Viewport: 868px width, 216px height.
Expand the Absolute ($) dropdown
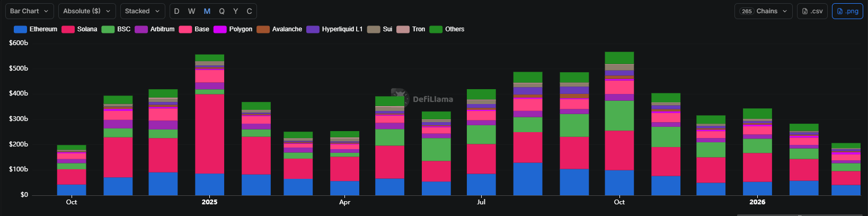coord(87,11)
